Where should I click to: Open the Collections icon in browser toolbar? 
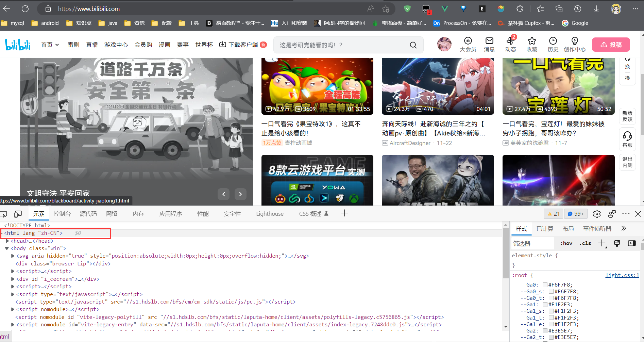(559, 9)
